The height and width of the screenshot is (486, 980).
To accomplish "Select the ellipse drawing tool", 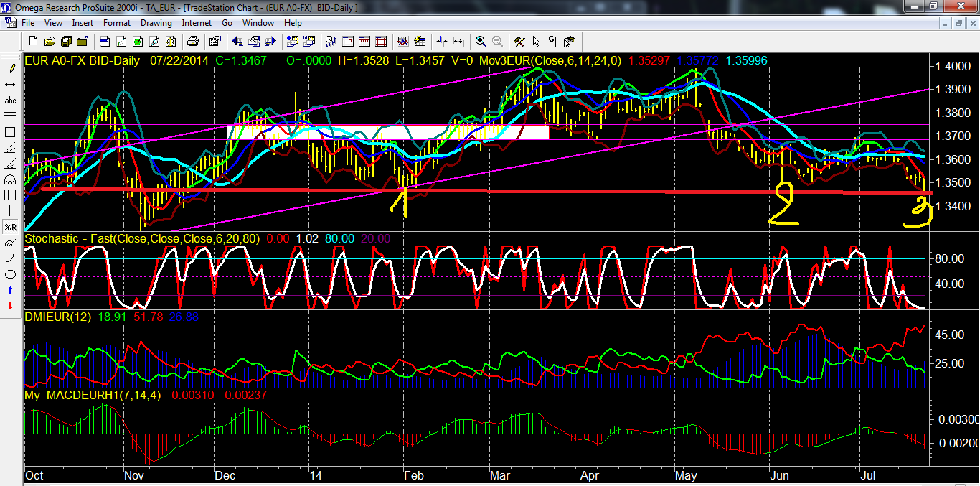I will [11, 274].
